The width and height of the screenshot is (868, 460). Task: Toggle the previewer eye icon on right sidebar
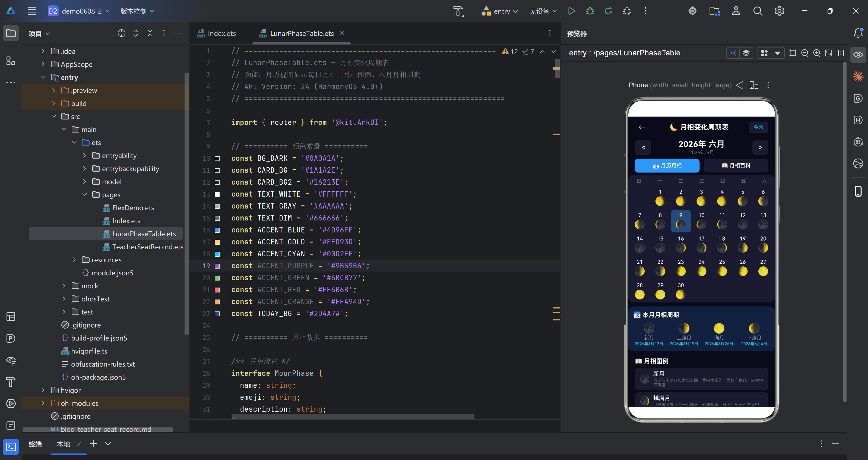pos(858,55)
